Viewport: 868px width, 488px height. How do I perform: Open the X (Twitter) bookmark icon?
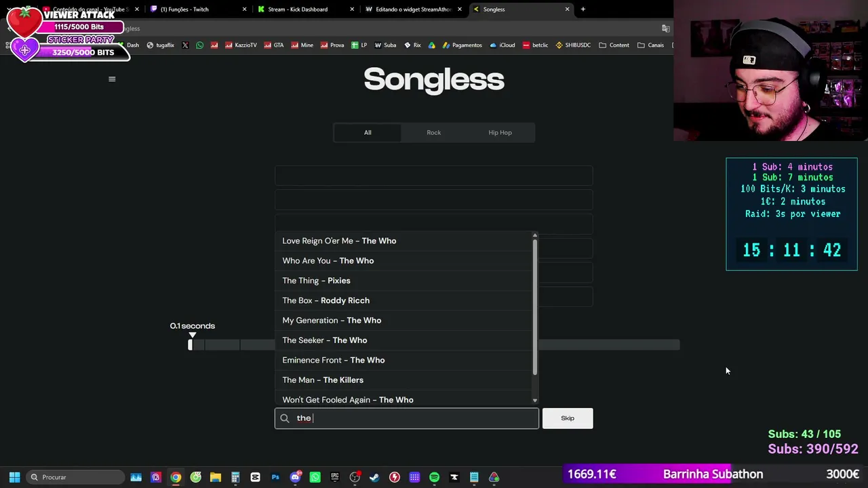185,45
